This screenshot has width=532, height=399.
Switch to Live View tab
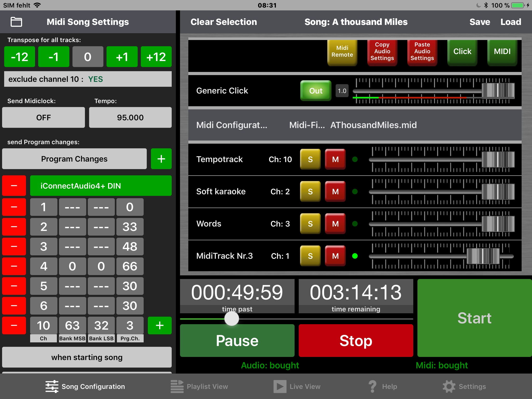(297, 386)
